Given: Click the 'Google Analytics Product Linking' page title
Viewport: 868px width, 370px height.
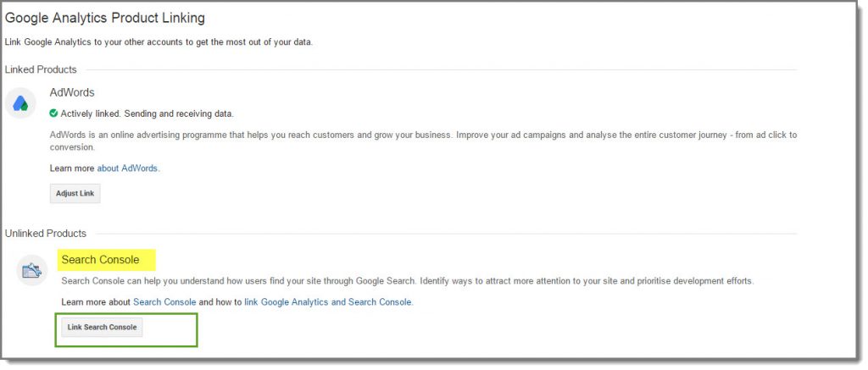Looking at the screenshot, I should tap(105, 18).
